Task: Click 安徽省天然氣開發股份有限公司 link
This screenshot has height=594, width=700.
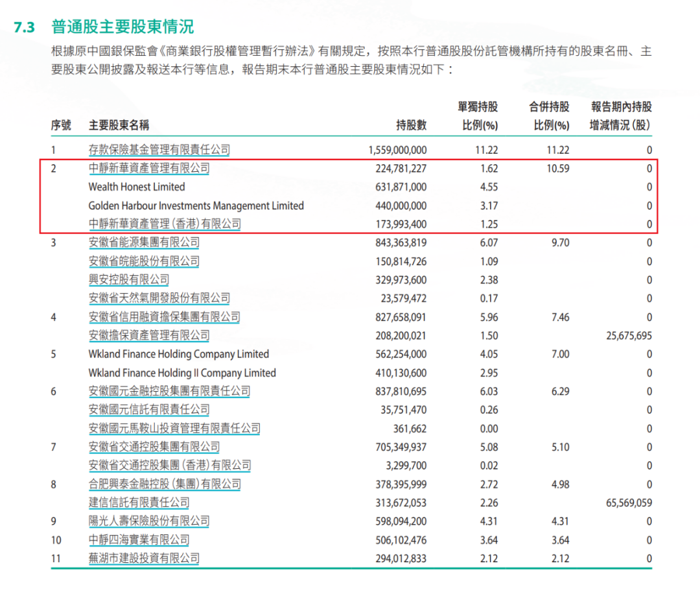Action: pos(159,298)
